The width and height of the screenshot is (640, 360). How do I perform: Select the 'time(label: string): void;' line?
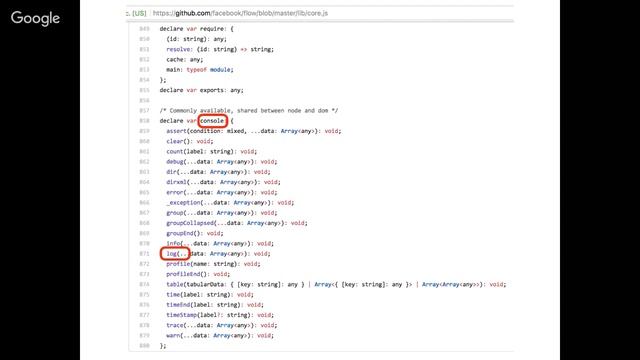click(x=210, y=294)
